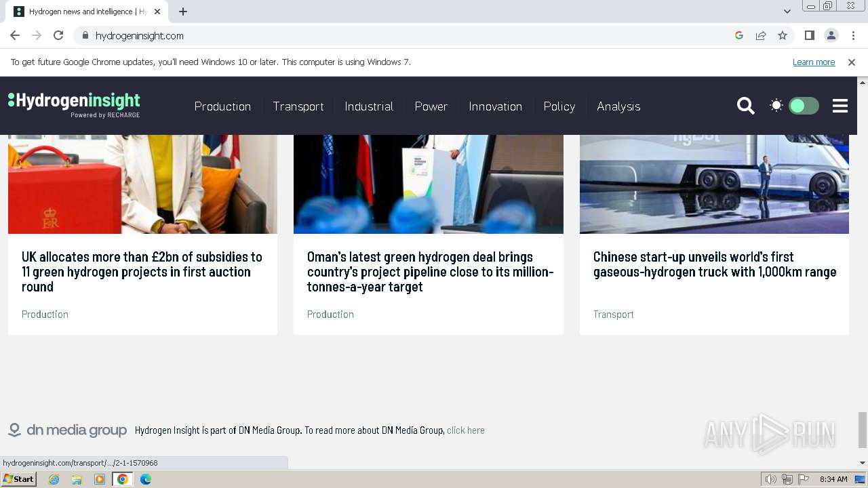Close the Hydrogen news tab
Viewport: 868px width, 488px height.
point(157,12)
